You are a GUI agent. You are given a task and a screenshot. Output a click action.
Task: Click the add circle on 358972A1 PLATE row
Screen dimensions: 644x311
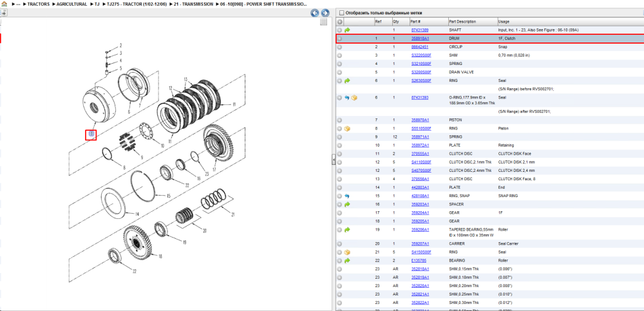tap(339, 146)
